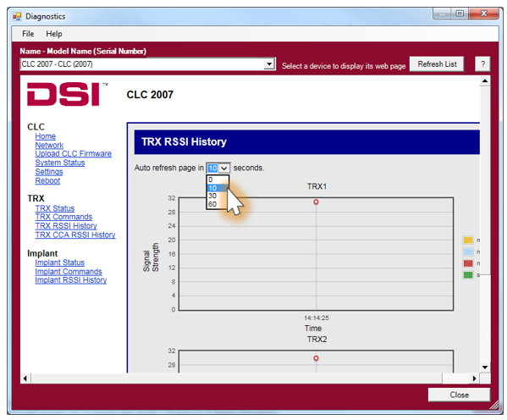This screenshot has height=420, width=507.
Task: Open the File menu
Action: click(x=28, y=34)
